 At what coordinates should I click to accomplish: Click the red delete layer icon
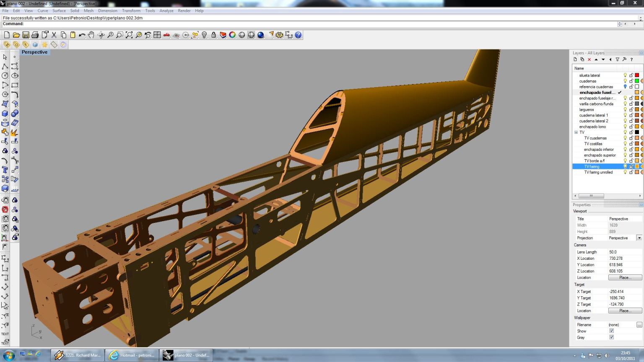point(589,59)
